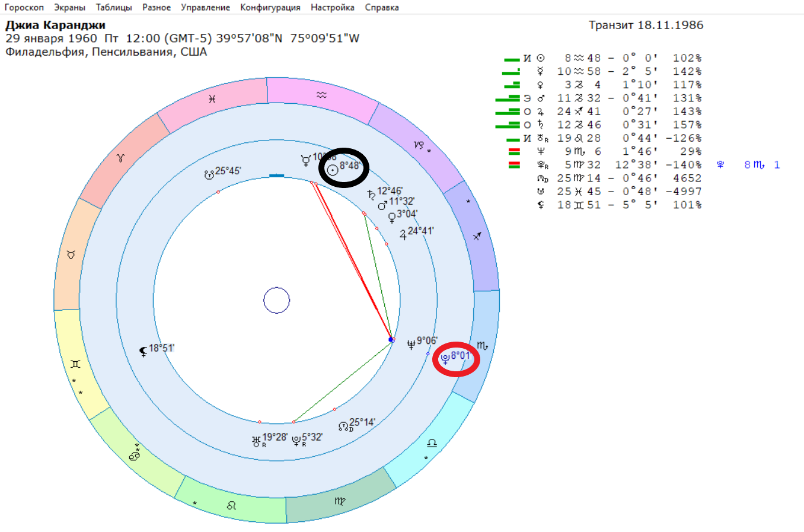Click the Venus symbol in the positions table
Viewport: 804px width, 532px height.
(541, 85)
